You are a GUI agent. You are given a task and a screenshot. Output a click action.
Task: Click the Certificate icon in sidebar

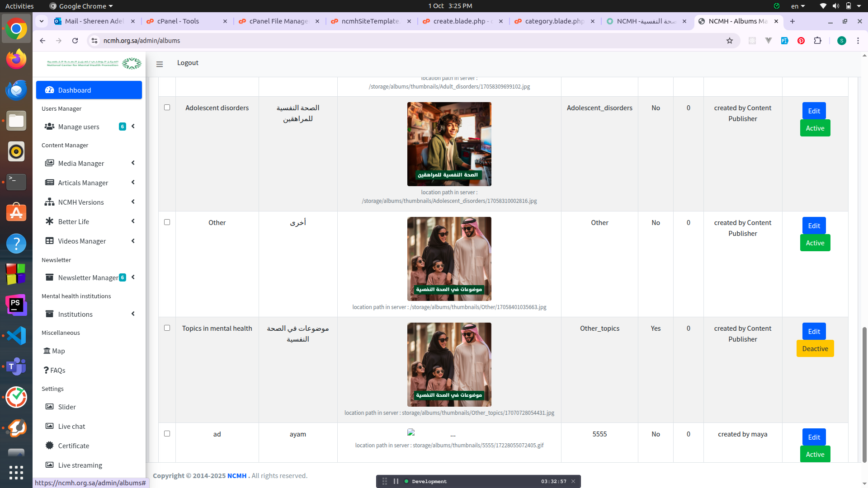(x=49, y=446)
